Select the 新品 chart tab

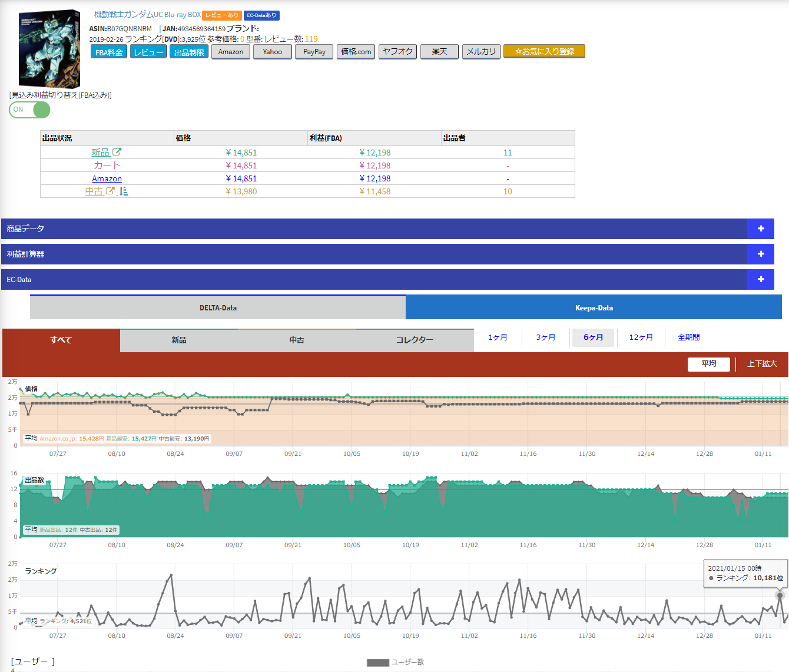point(179,340)
